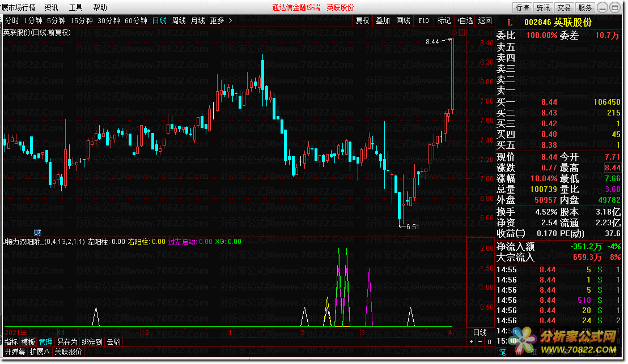Click the 行情 button at top right
628x364 pixels.
522,7
